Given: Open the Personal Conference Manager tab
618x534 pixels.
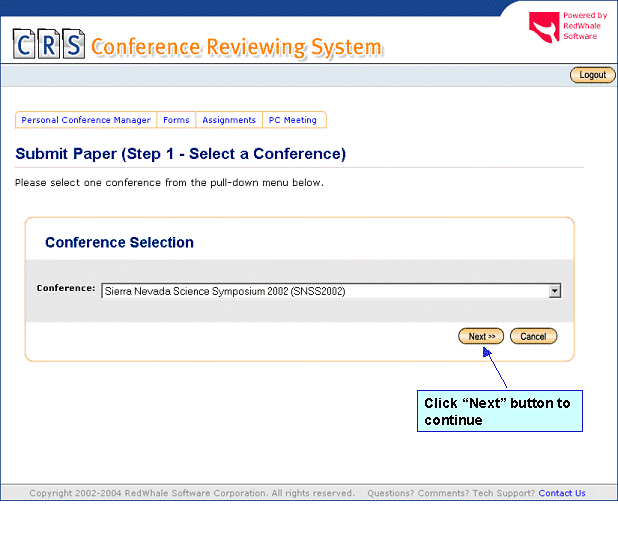Looking at the screenshot, I should pos(86,120).
